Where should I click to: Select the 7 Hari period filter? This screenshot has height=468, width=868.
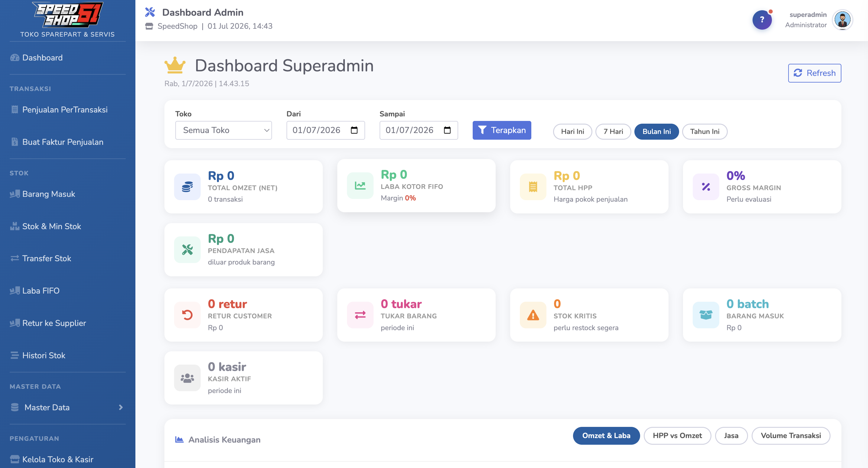coord(613,132)
